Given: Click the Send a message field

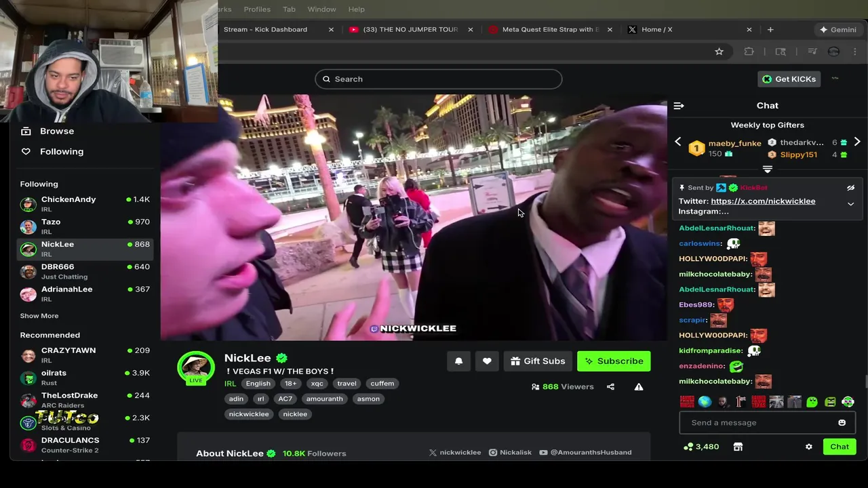Looking at the screenshot, I should 767,423.
